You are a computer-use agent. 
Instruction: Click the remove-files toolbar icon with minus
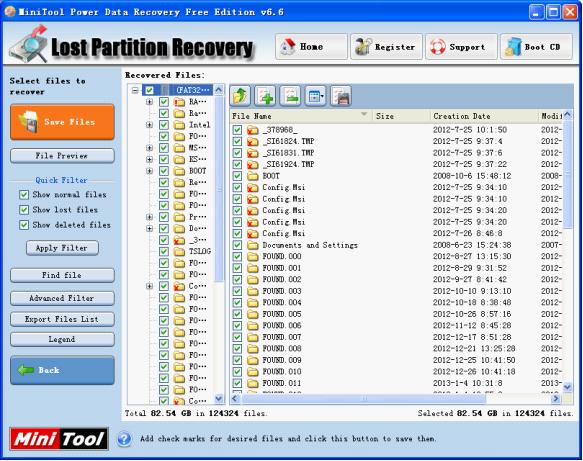(x=290, y=96)
